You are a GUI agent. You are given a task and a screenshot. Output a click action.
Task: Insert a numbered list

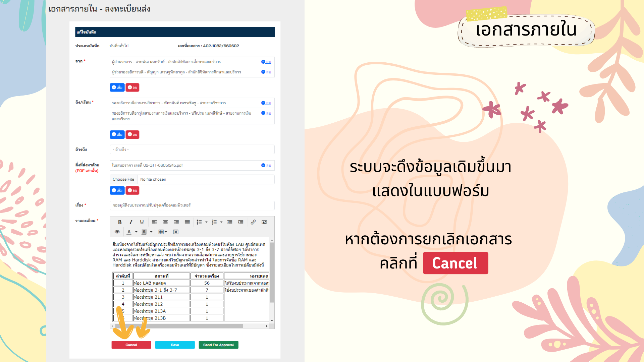coord(214,222)
